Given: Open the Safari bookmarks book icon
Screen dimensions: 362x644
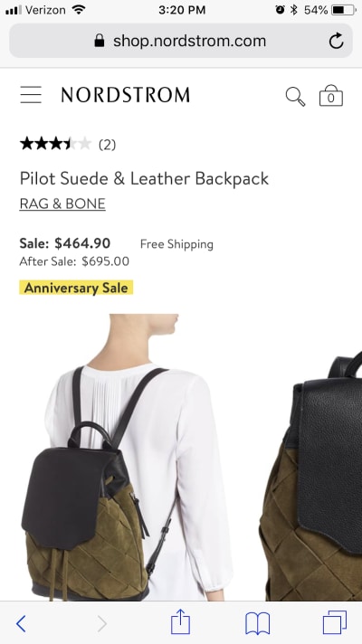Looking at the screenshot, I should pyautogui.click(x=257, y=623).
